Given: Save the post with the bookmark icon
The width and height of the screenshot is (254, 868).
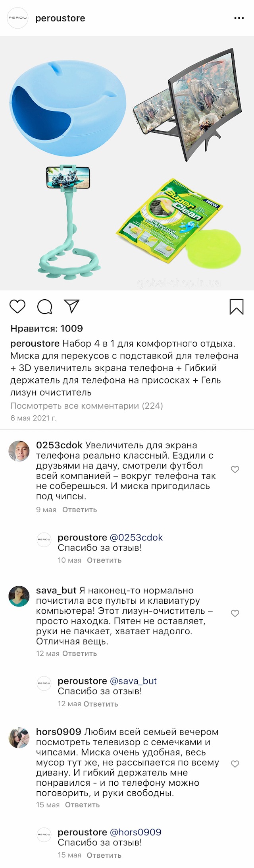Looking at the screenshot, I should [237, 307].
